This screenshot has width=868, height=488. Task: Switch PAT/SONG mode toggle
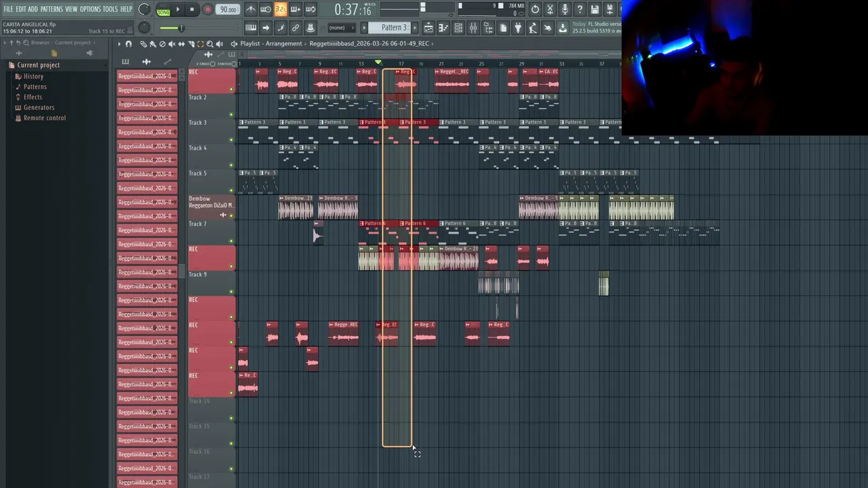tap(163, 9)
